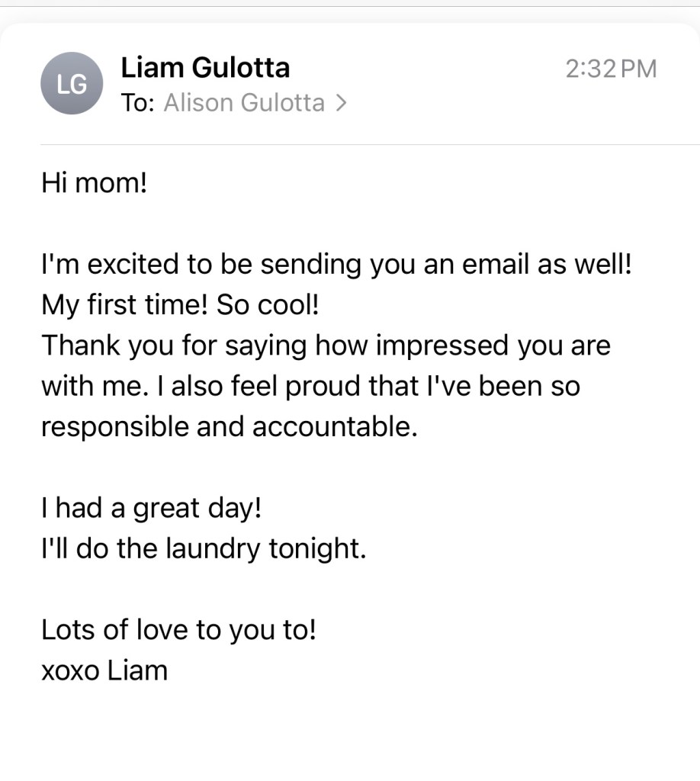Click the "I'm excited to be sending" line

[336, 265]
